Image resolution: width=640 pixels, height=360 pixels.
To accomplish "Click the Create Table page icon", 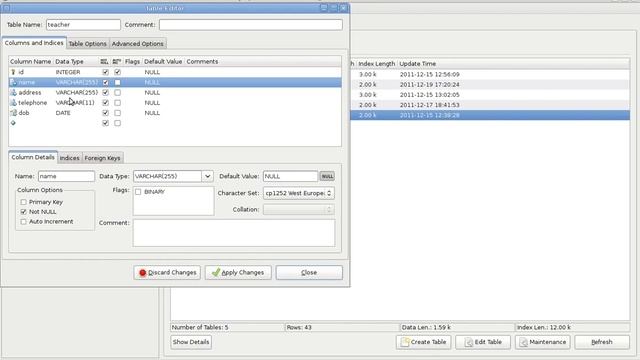I will [x=404, y=342].
